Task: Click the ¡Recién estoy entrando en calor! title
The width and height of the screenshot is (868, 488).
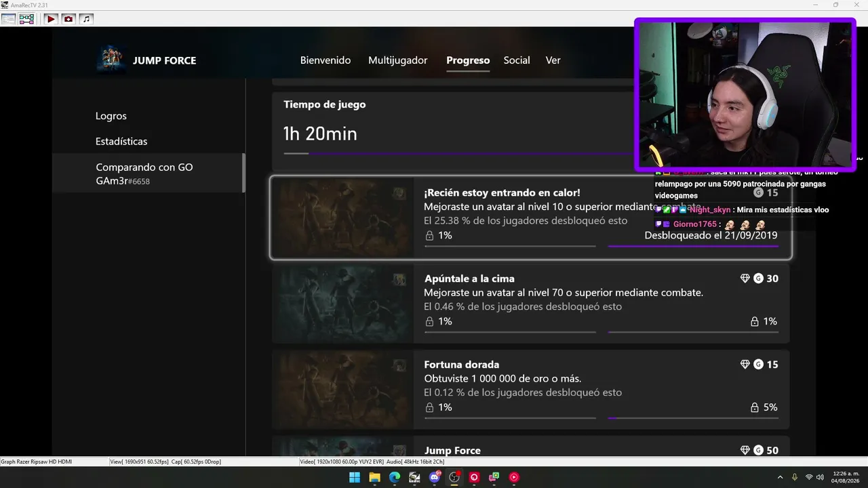Action: [x=502, y=192]
